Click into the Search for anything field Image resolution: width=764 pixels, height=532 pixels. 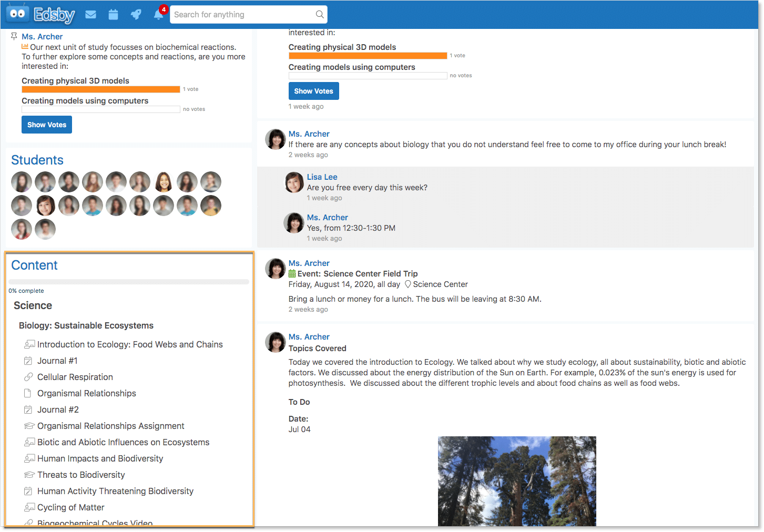click(x=242, y=15)
